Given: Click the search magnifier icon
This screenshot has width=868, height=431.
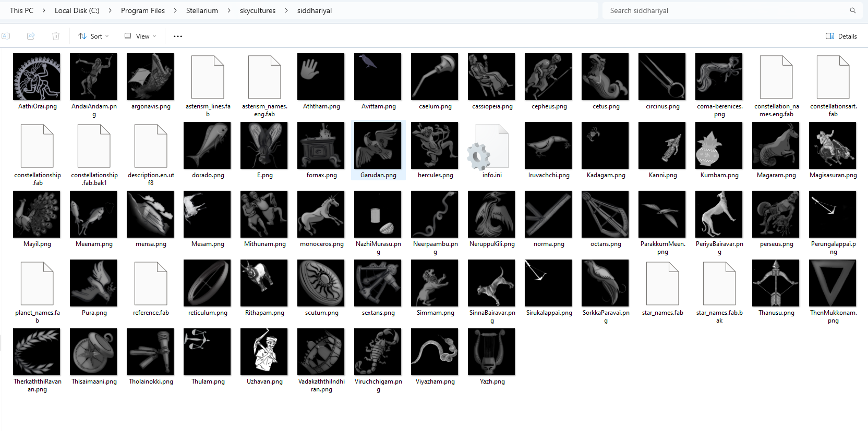Looking at the screenshot, I should coord(853,10).
